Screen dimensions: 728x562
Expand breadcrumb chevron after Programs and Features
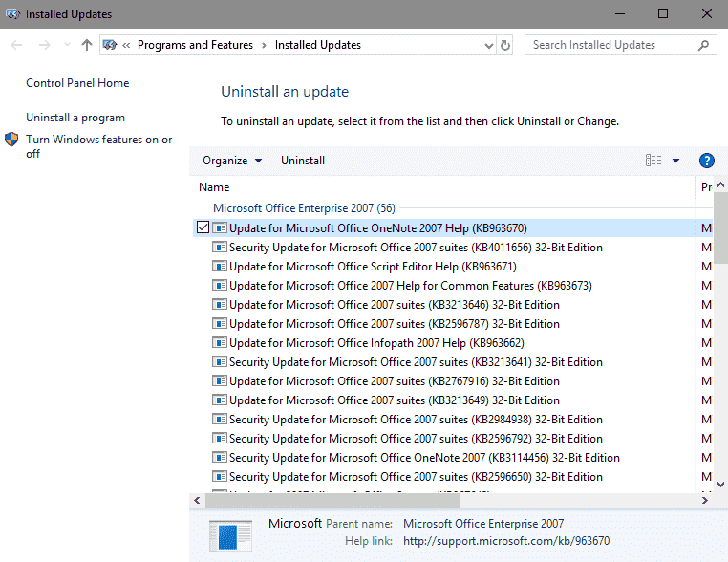click(x=264, y=45)
